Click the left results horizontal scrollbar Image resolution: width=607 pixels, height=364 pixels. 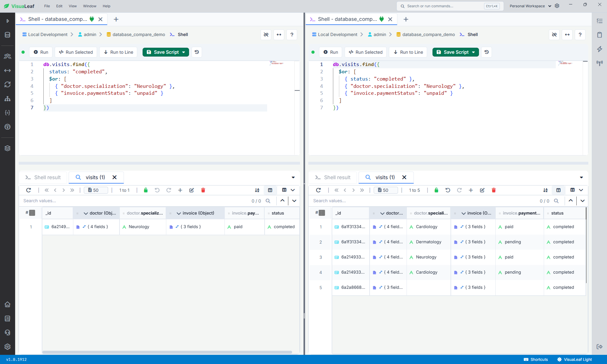coord(167,352)
